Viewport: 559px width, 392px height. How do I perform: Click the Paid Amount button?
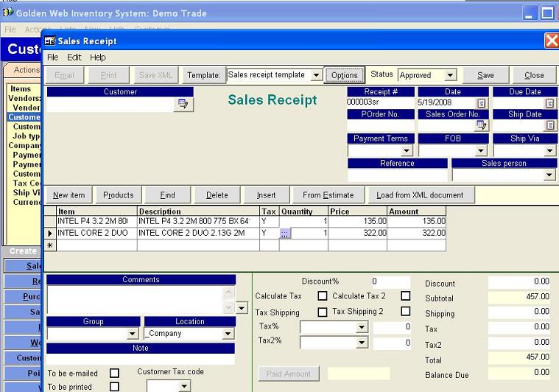coord(289,374)
